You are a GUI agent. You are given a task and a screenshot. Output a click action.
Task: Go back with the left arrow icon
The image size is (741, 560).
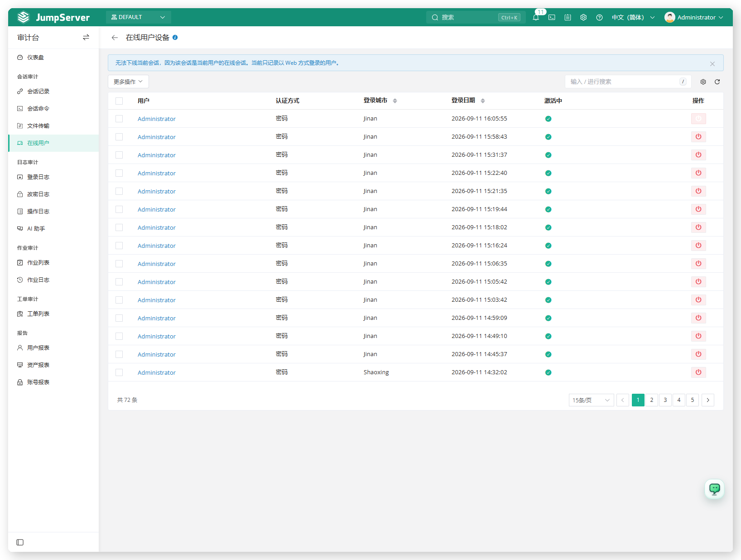pyautogui.click(x=115, y=38)
